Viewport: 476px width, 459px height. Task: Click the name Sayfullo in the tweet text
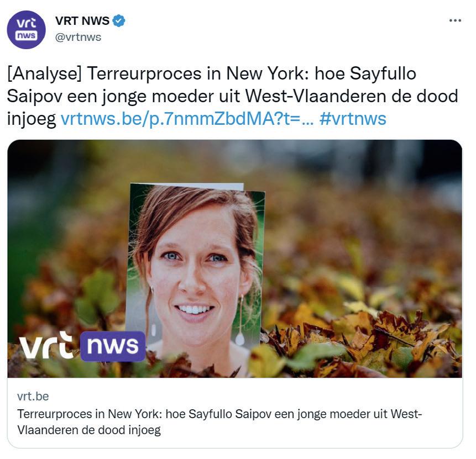pos(383,73)
